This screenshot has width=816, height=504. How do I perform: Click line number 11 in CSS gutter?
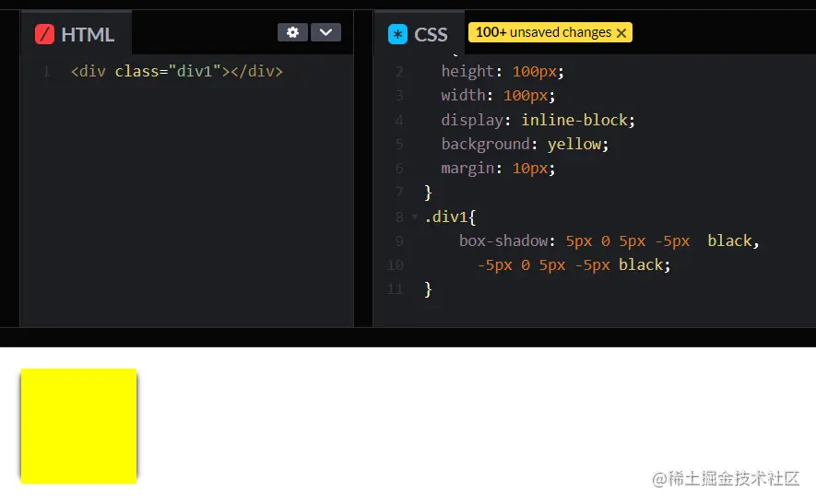[x=395, y=289]
